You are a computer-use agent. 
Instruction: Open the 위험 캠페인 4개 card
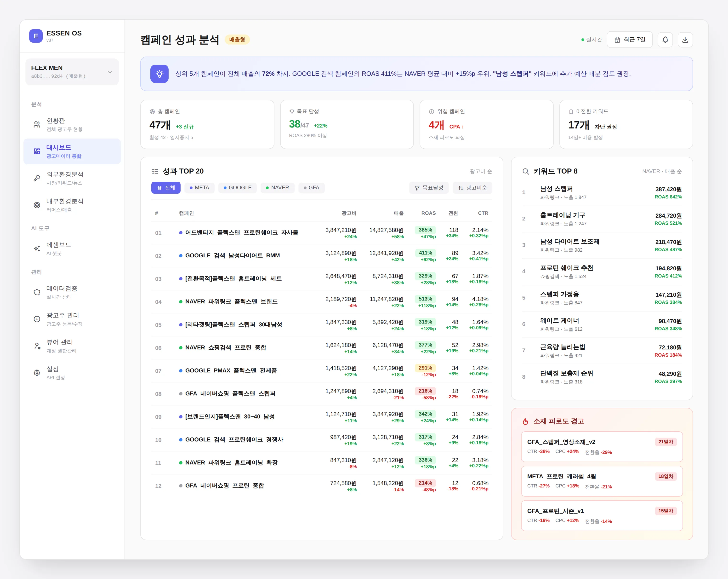pos(486,124)
